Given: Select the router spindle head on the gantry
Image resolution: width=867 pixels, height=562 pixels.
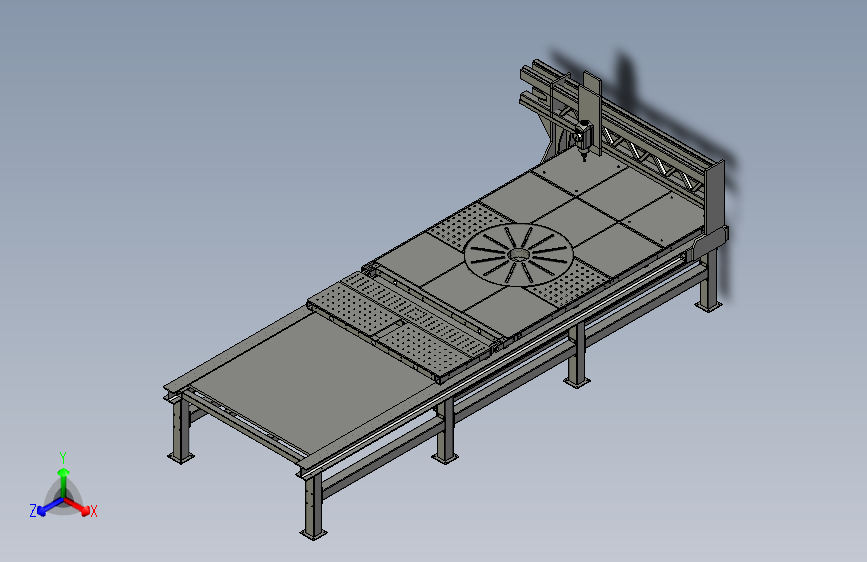Looking at the screenshot, I should pyautogui.click(x=582, y=140).
